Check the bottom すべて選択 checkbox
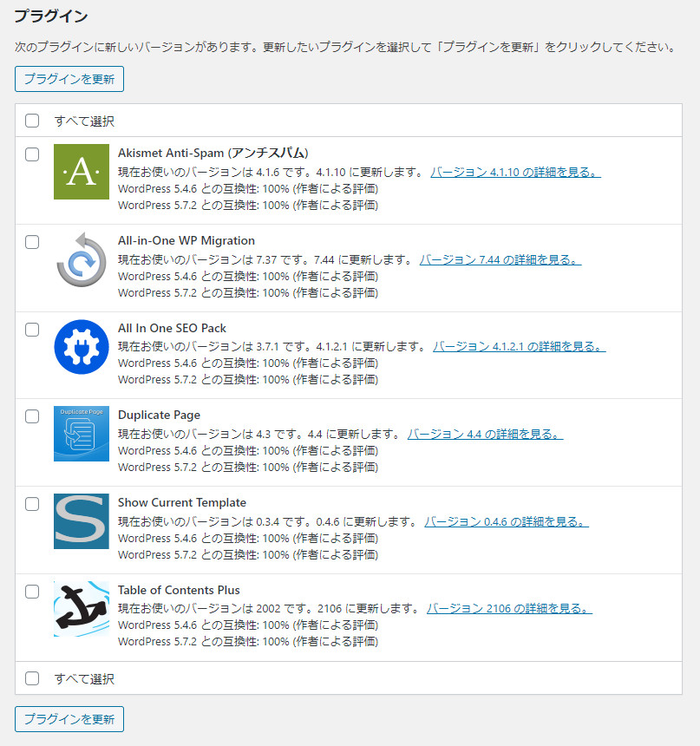 tap(32, 678)
